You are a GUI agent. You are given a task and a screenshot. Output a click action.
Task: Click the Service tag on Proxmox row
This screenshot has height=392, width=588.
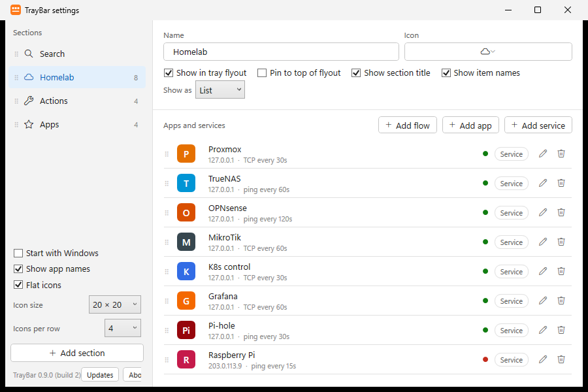511,154
